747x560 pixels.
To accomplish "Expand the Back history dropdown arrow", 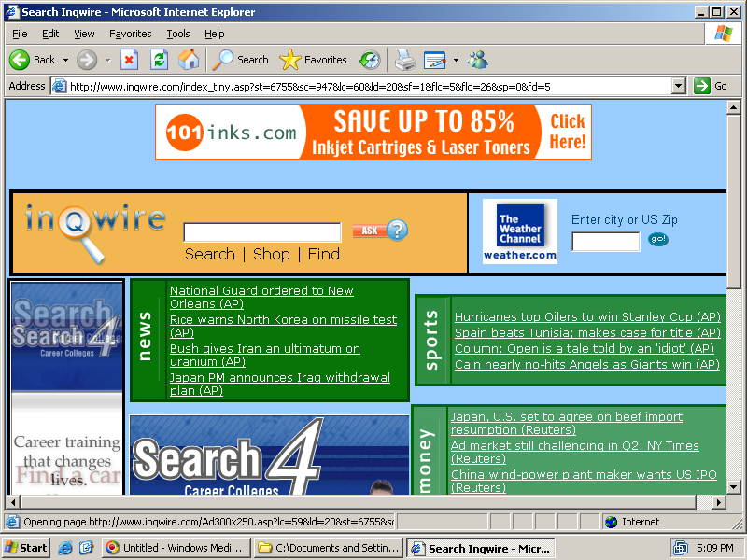I will 65,60.
